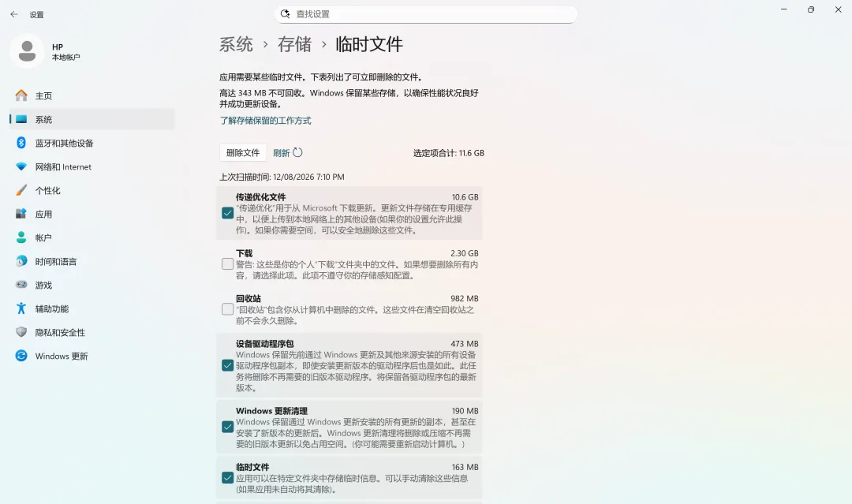Click the 2.30 GB size value
Screen dimensions: 852x504
(x=465, y=253)
